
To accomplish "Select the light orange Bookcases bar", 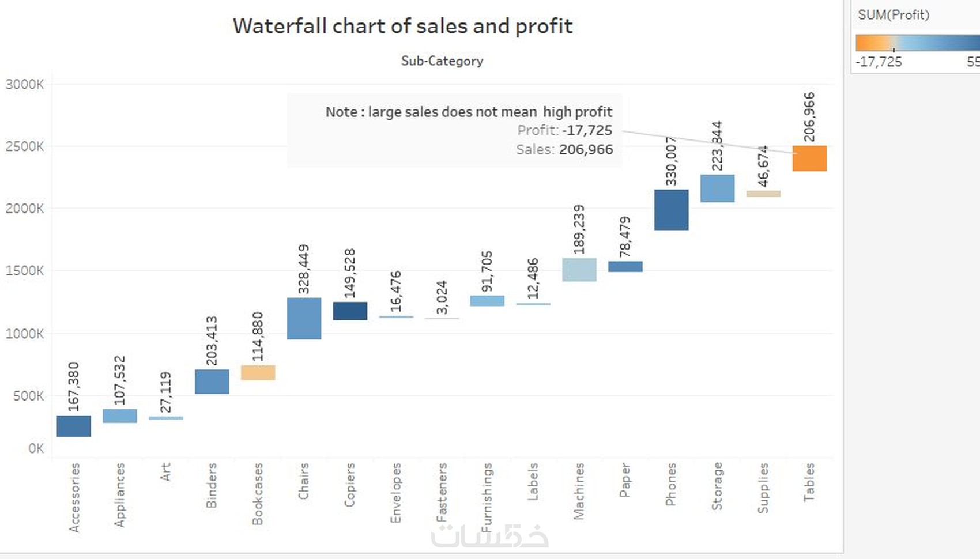I will pyautogui.click(x=258, y=372).
